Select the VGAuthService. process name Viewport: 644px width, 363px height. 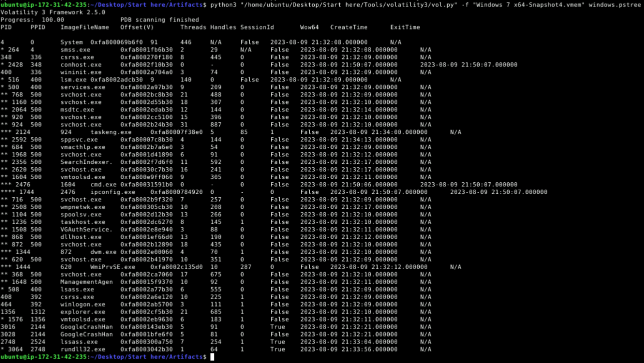coord(86,229)
